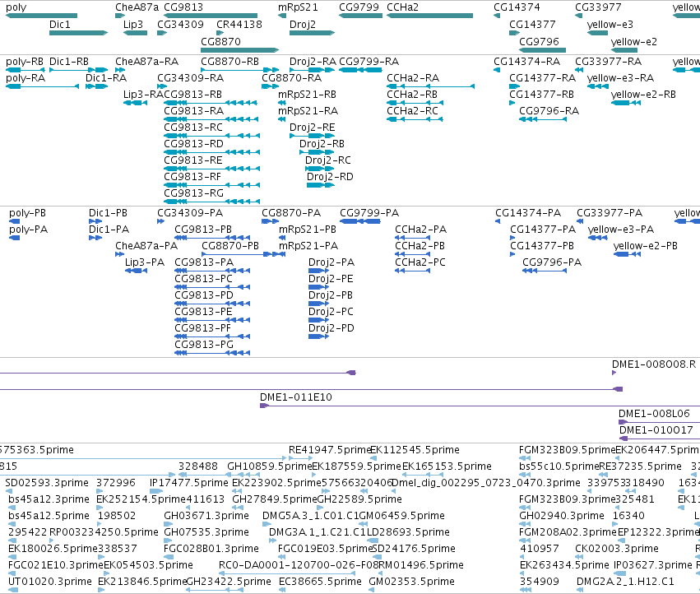
Task: Click the CheA87a gene label
Action: point(137,7)
